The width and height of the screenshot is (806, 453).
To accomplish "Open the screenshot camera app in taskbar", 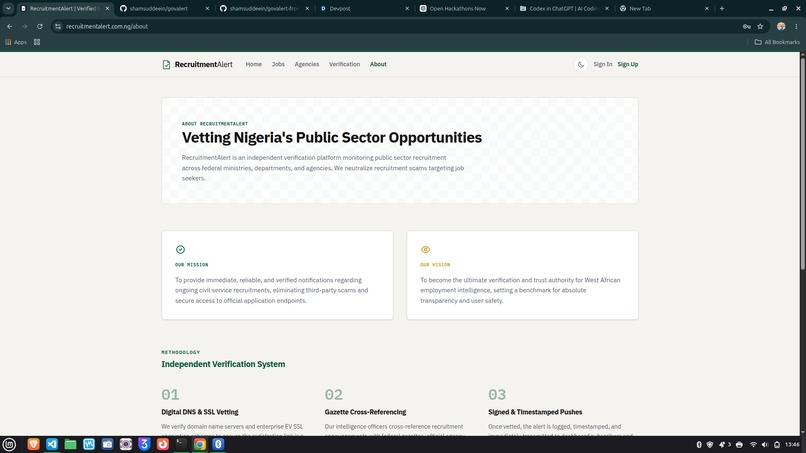I will click(107, 444).
